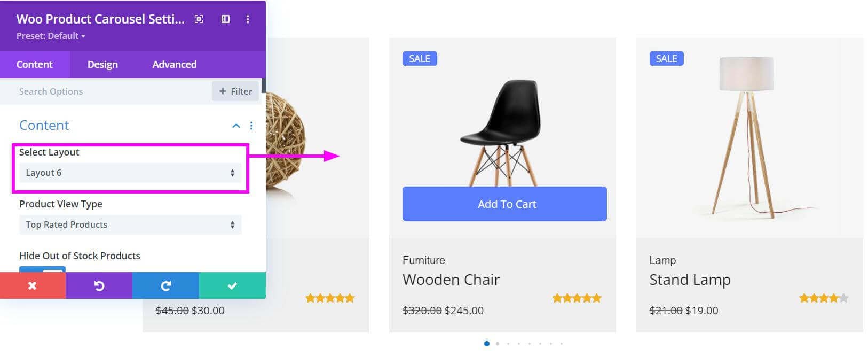Toggle Hide Out of Stock Products switch
Screen dimensions: 868x356
tap(42, 269)
